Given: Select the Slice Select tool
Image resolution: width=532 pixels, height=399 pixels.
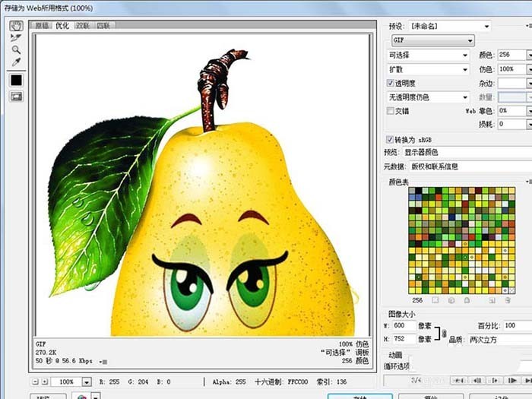Looking at the screenshot, I should (16, 38).
